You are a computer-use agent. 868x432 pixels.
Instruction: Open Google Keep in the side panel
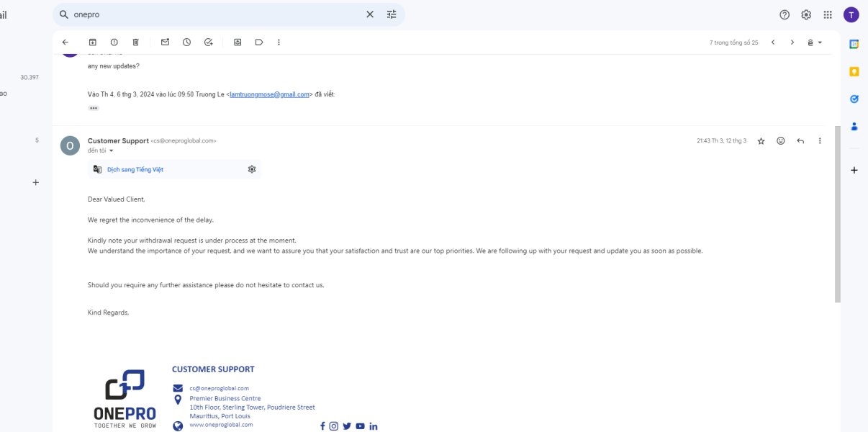click(854, 71)
